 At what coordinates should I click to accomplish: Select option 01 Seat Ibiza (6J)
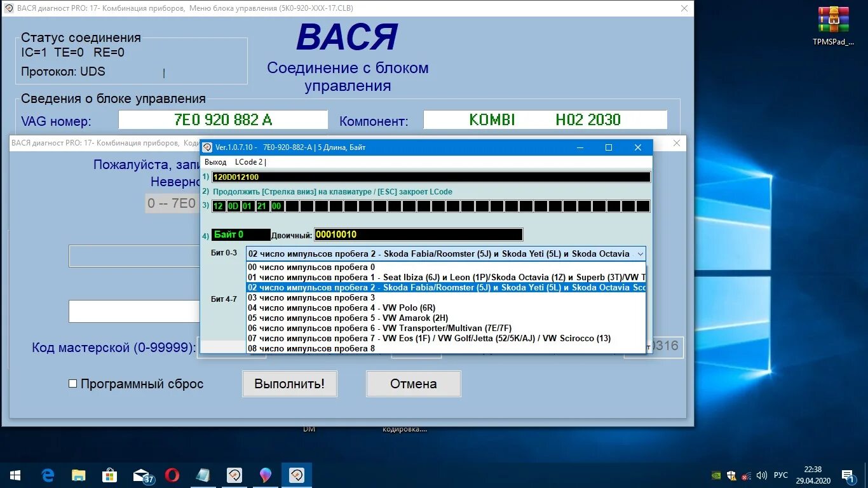click(446, 278)
